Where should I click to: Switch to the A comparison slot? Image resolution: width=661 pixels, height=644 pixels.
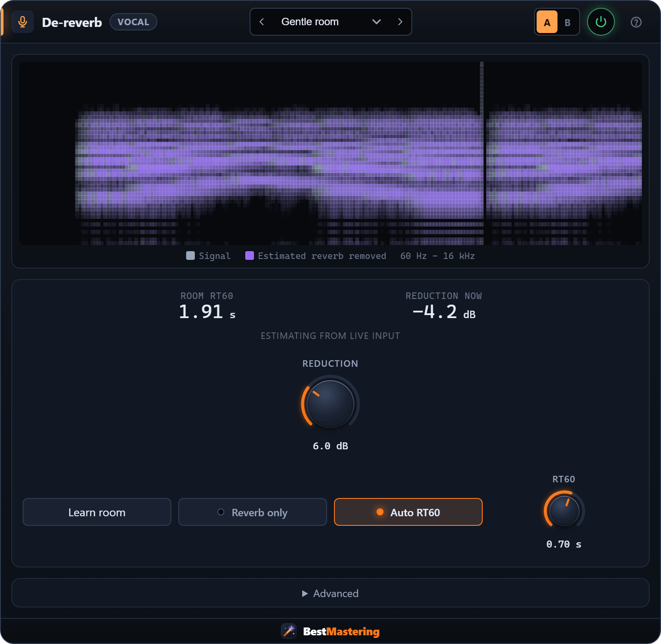tap(547, 22)
